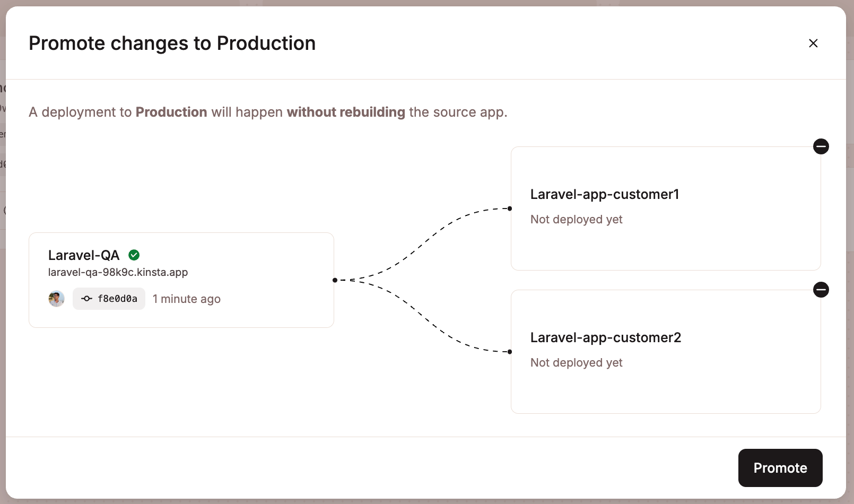Dismiss the Promote changes to Production dialog

pyautogui.click(x=813, y=43)
